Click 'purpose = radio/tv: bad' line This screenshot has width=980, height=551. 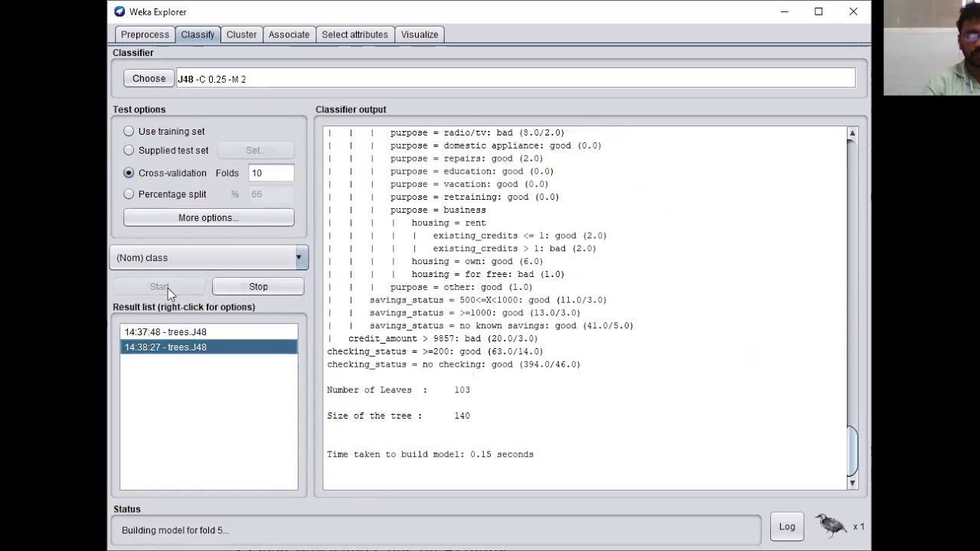tap(477, 132)
